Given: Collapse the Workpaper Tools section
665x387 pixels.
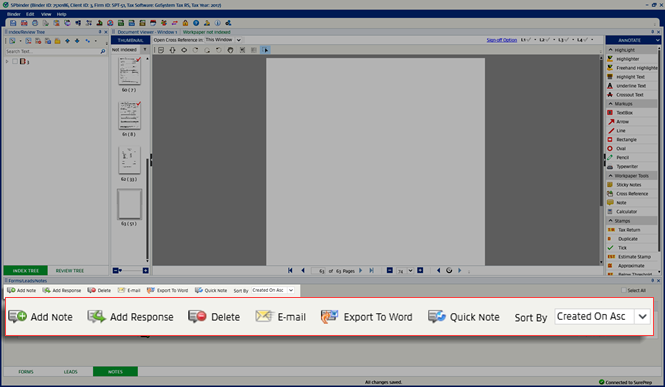Looking at the screenshot, I should point(611,175).
